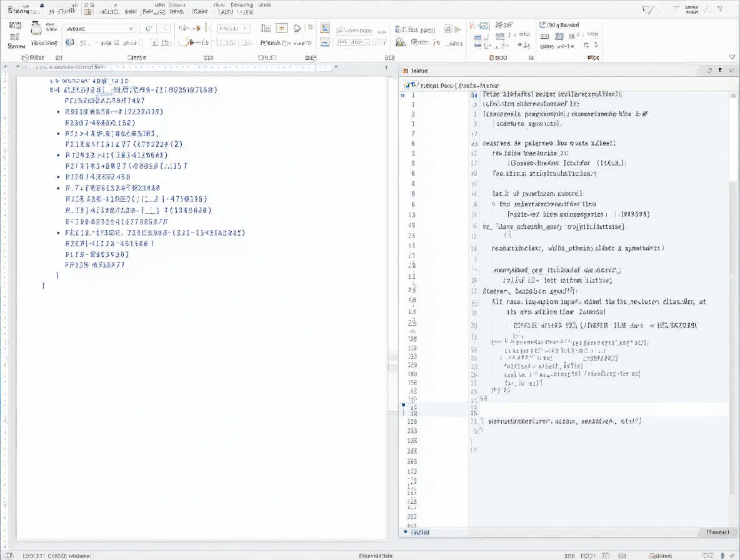Click the orange icon beside the side pane title
The width and height of the screenshot is (740, 560).
tap(405, 71)
